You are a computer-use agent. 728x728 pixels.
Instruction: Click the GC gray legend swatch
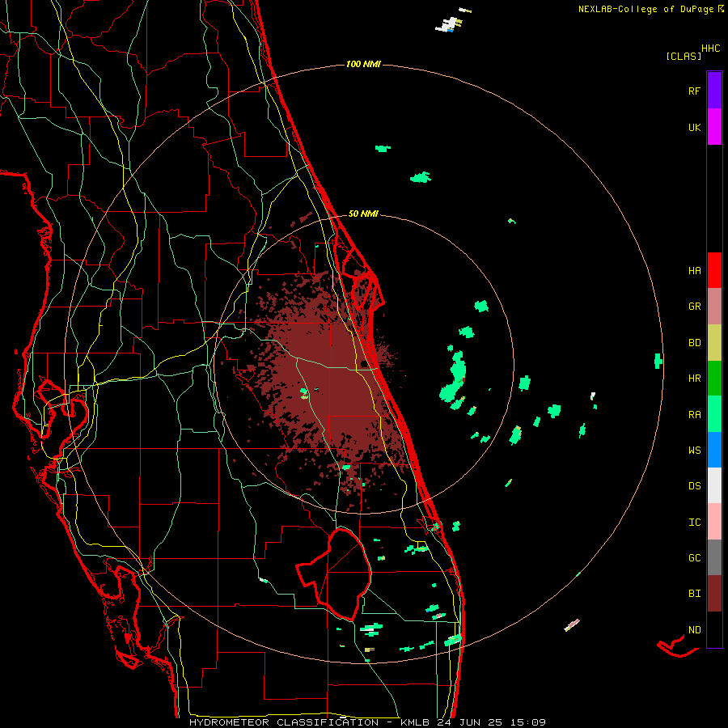point(714,557)
